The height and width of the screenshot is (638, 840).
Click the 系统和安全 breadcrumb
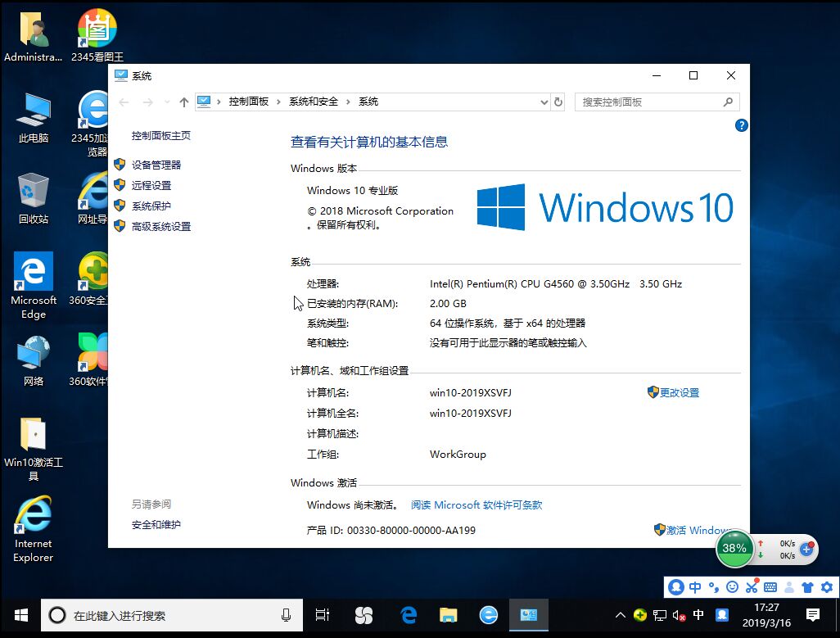[x=314, y=102]
